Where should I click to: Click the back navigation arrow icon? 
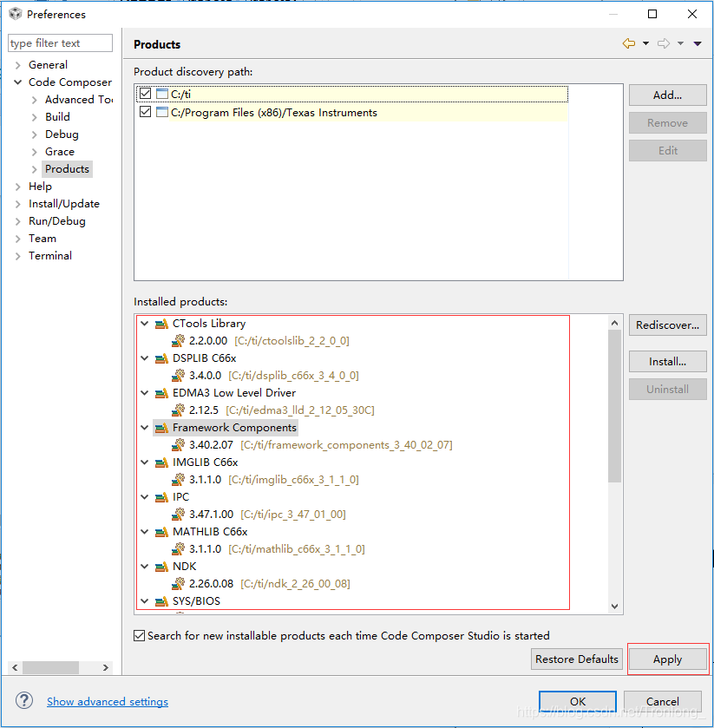[629, 43]
